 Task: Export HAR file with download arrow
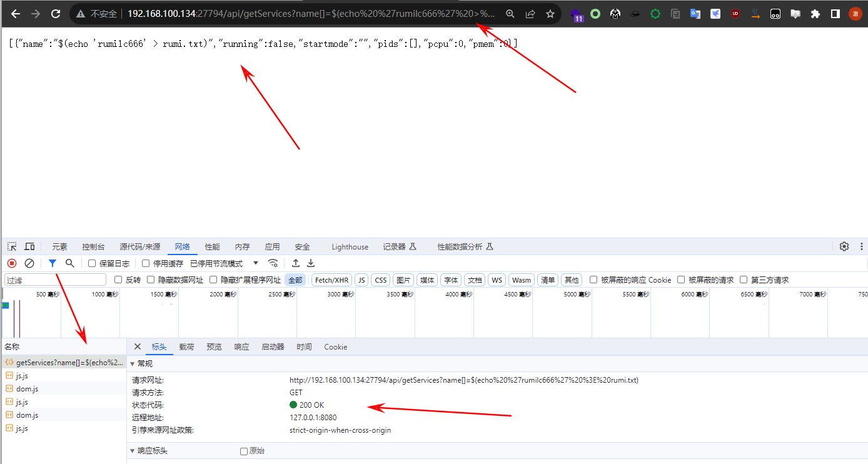click(x=311, y=263)
